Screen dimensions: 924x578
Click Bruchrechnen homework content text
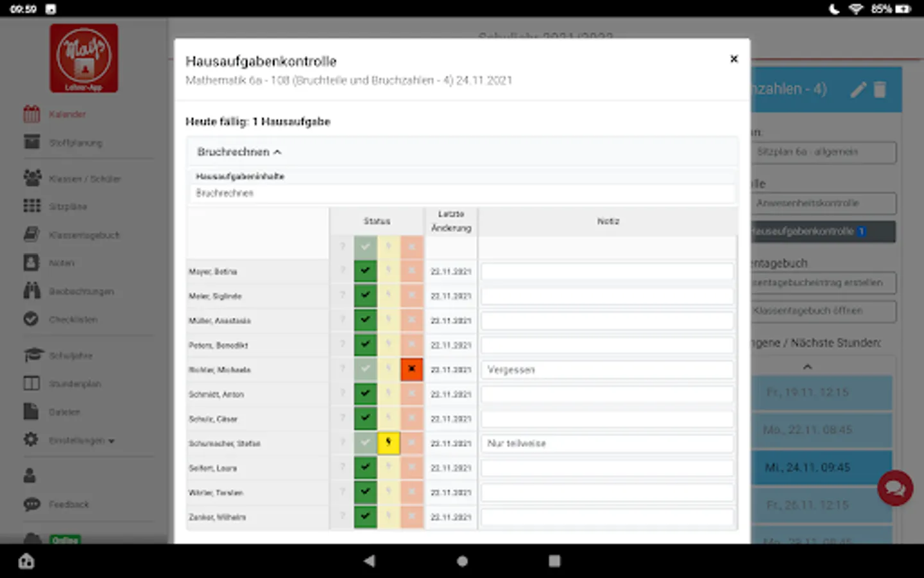(225, 193)
